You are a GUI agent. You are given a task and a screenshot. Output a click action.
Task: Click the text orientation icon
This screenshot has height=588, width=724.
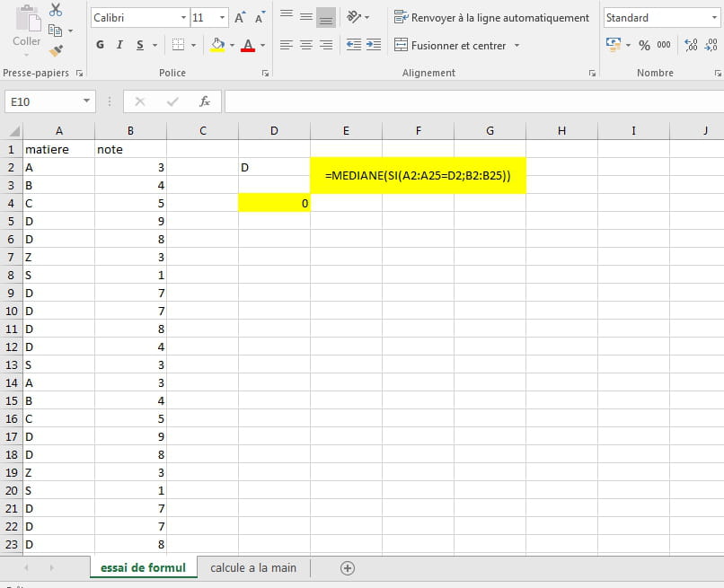(x=355, y=17)
